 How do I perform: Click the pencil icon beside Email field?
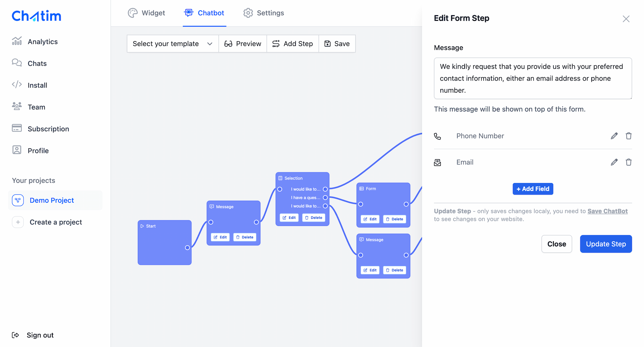tap(614, 162)
